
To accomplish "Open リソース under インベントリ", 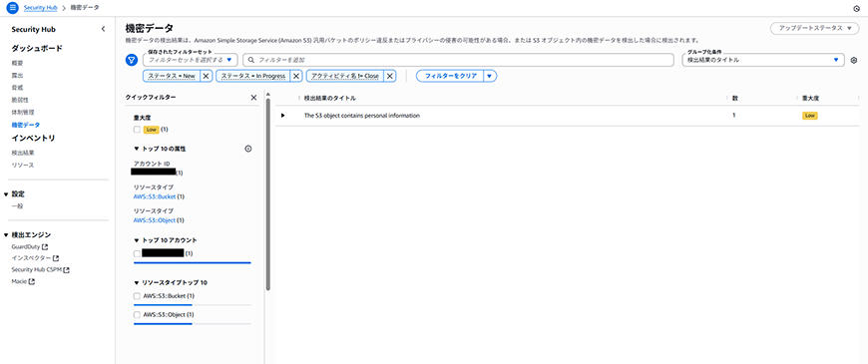I will (x=23, y=165).
